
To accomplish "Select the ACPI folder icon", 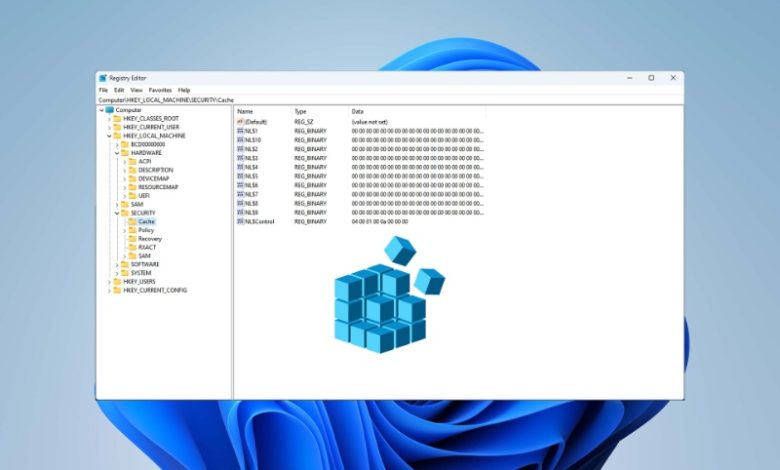I will click(x=132, y=161).
